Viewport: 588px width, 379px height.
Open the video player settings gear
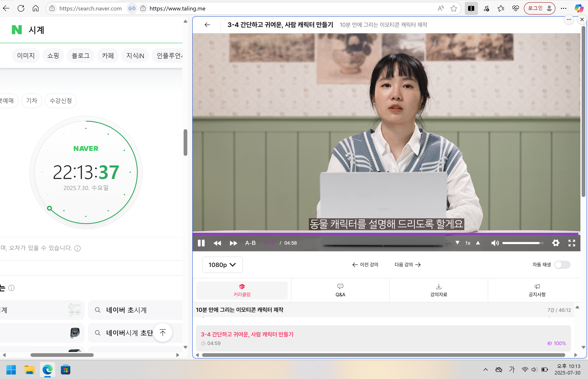click(x=556, y=243)
